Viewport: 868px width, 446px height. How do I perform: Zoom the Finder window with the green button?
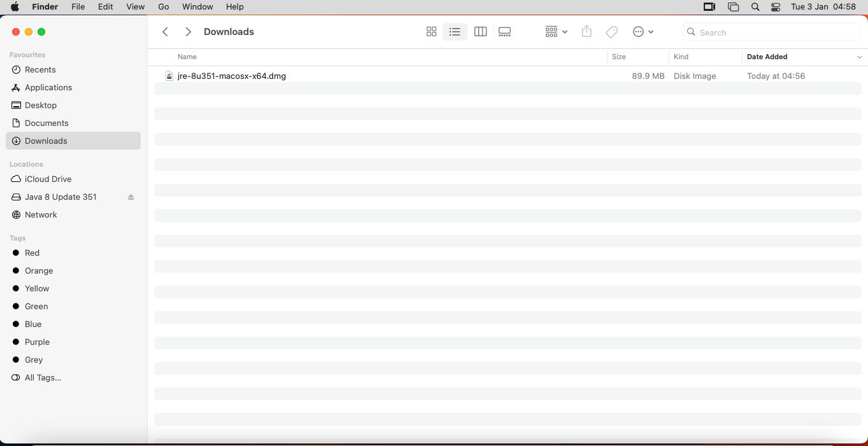click(x=41, y=32)
